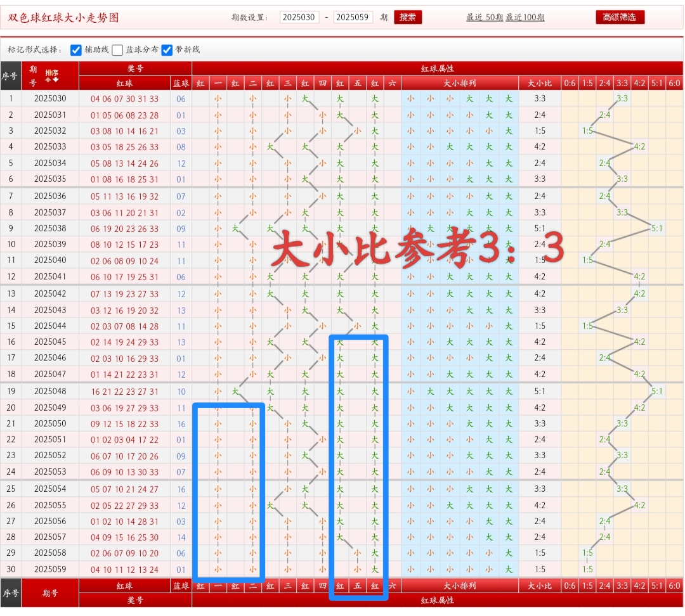This screenshot has height=616, width=685.
Task: Click 1:5 marker in row 2025058
Action: [587, 553]
